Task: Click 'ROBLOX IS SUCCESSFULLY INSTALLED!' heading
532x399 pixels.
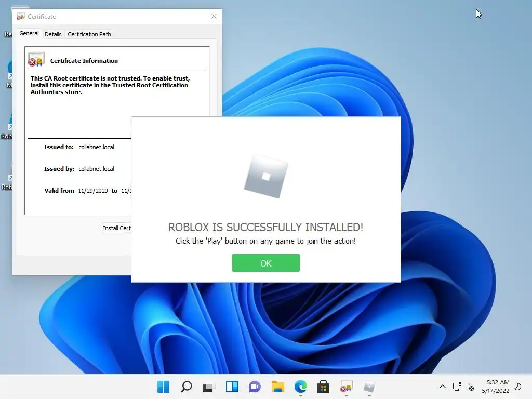Action: tap(265, 227)
